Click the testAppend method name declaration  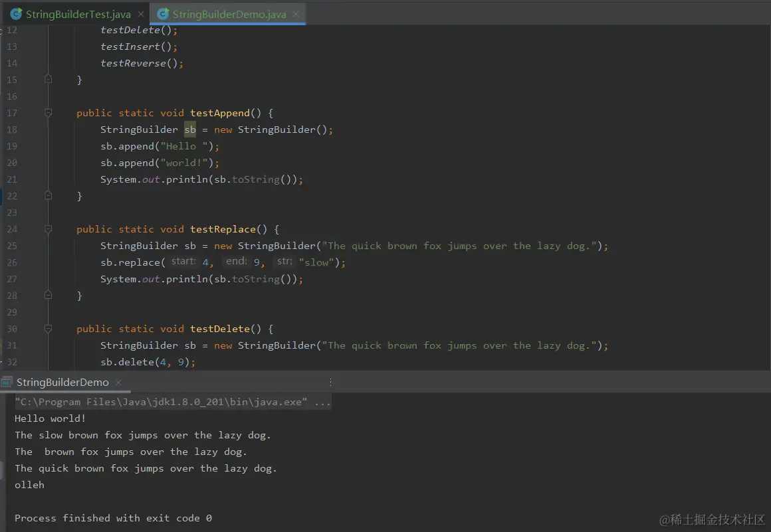click(220, 113)
